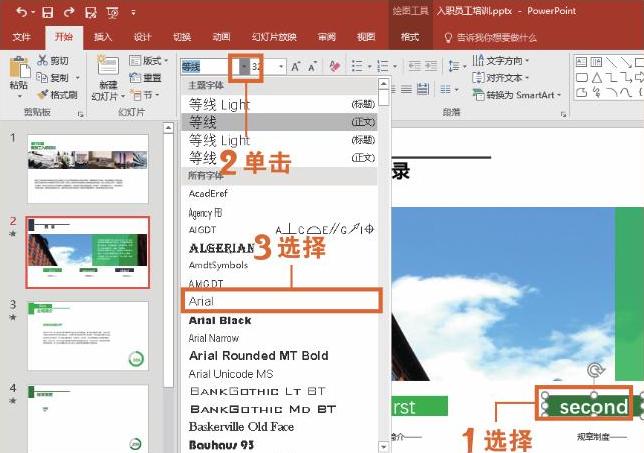Click decrease list level indent icon

414,66
